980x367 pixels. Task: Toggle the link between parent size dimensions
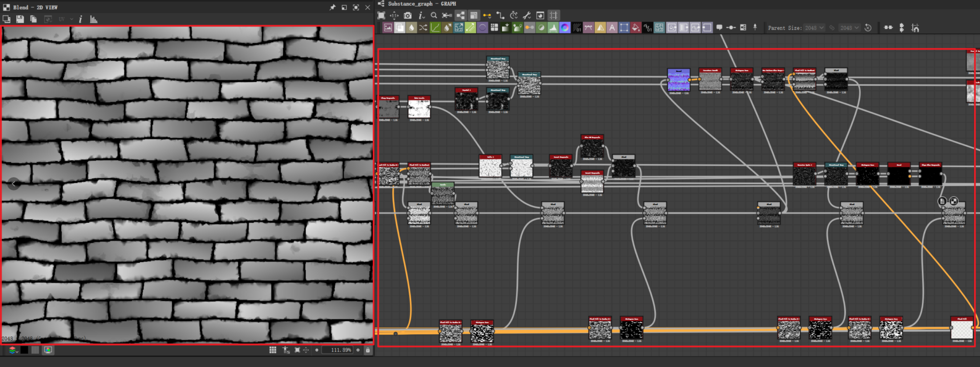832,28
